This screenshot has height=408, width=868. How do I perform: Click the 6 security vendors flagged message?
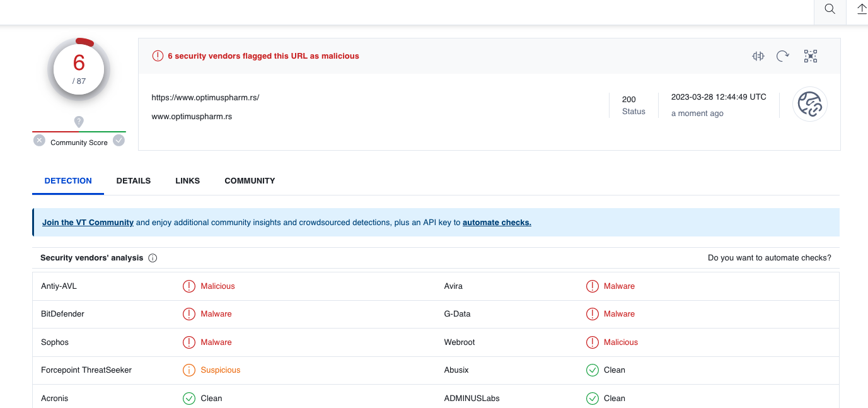(263, 56)
